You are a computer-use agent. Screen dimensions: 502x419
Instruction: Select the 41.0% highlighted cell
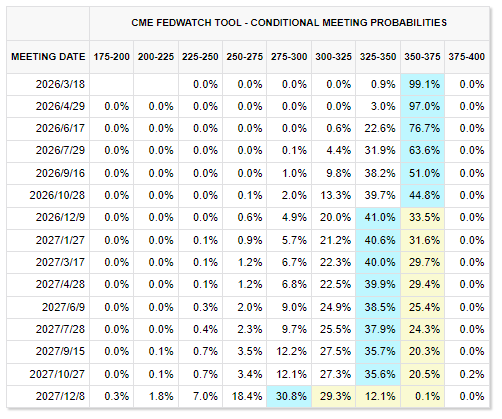point(378,218)
